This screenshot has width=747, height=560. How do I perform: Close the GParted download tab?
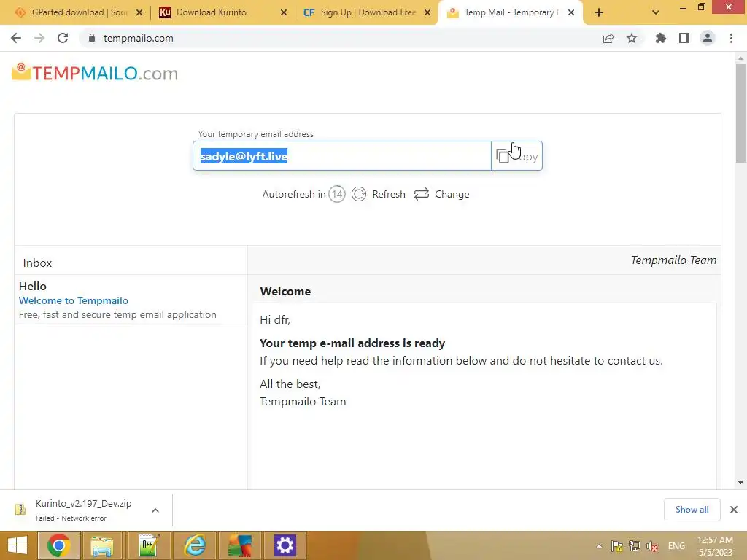[x=139, y=13]
